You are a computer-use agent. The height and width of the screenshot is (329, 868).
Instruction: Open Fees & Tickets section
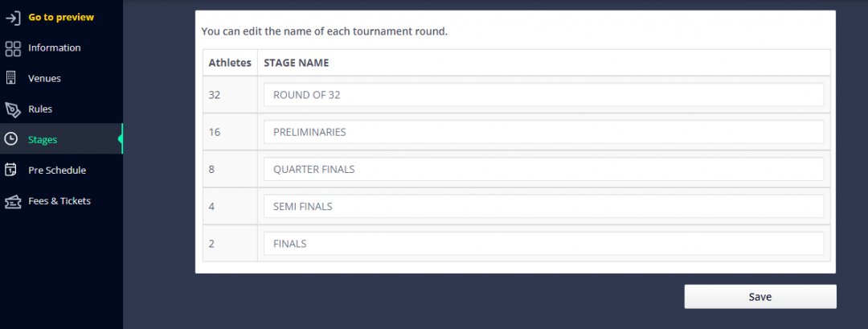coord(61,201)
